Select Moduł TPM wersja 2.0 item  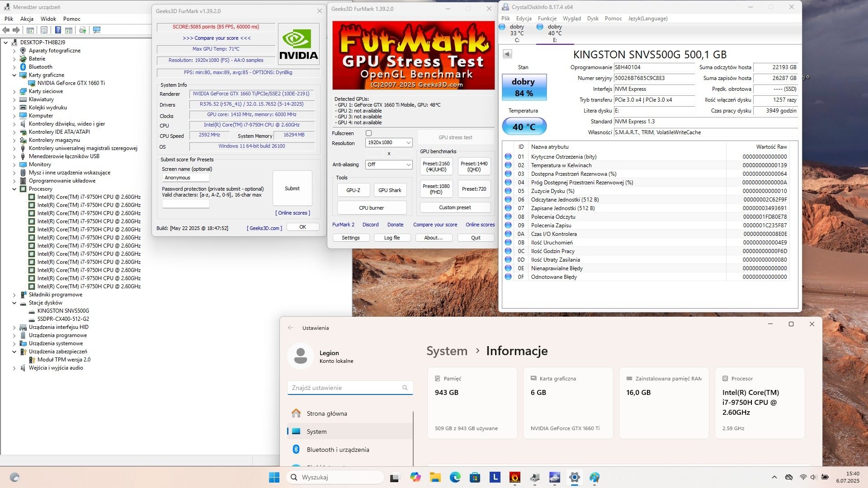coord(64,360)
